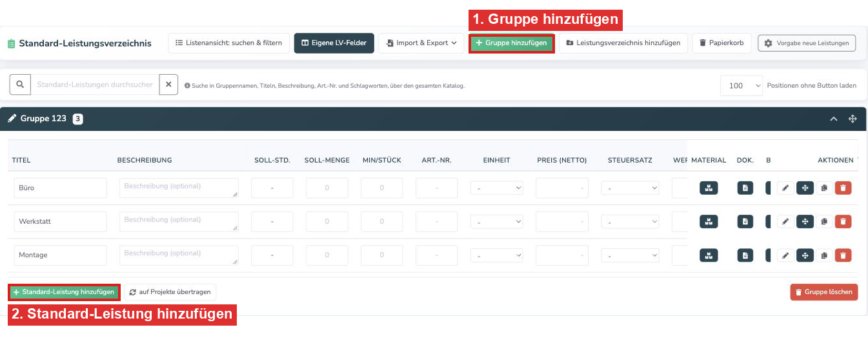Click Beschreibung field in Büro row

(x=179, y=188)
